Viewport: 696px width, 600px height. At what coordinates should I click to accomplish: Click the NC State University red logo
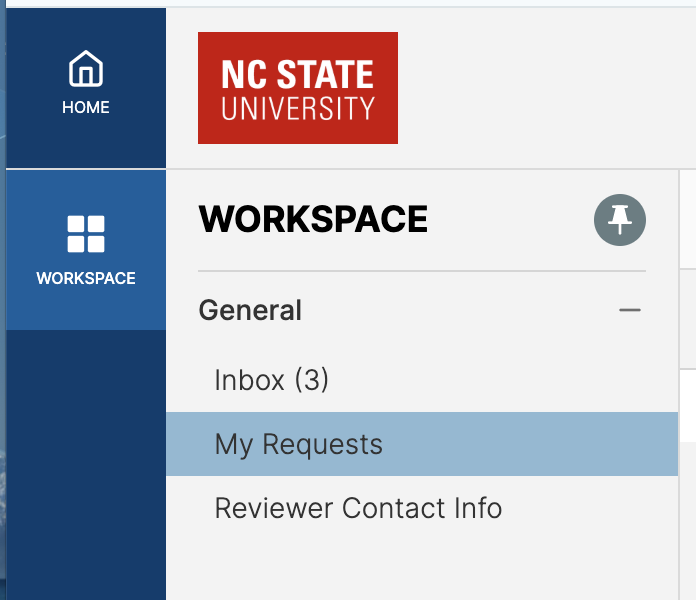click(x=298, y=88)
